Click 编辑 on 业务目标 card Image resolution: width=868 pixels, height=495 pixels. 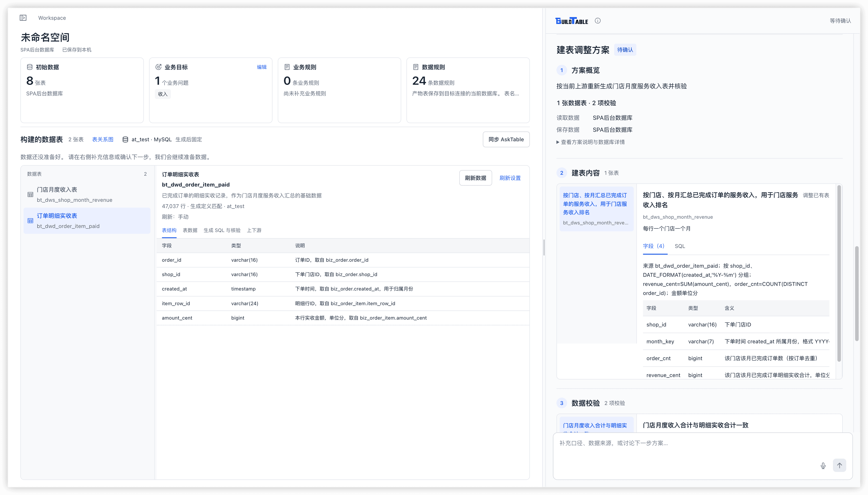(x=262, y=67)
